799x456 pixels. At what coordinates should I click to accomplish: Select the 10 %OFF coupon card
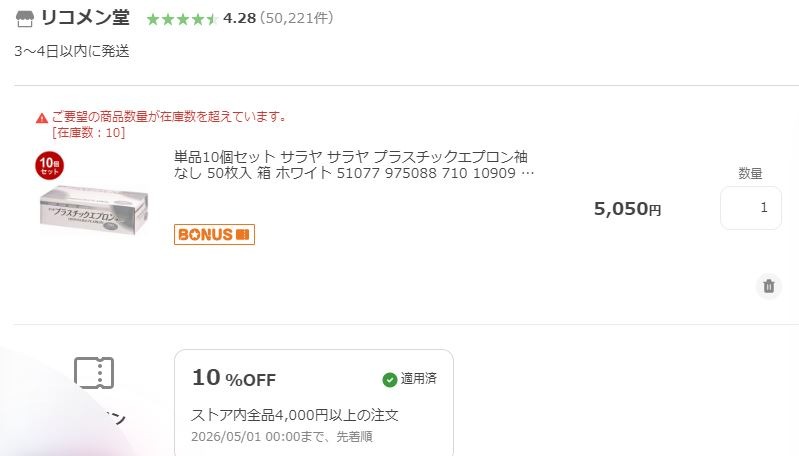click(x=314, y=402)
